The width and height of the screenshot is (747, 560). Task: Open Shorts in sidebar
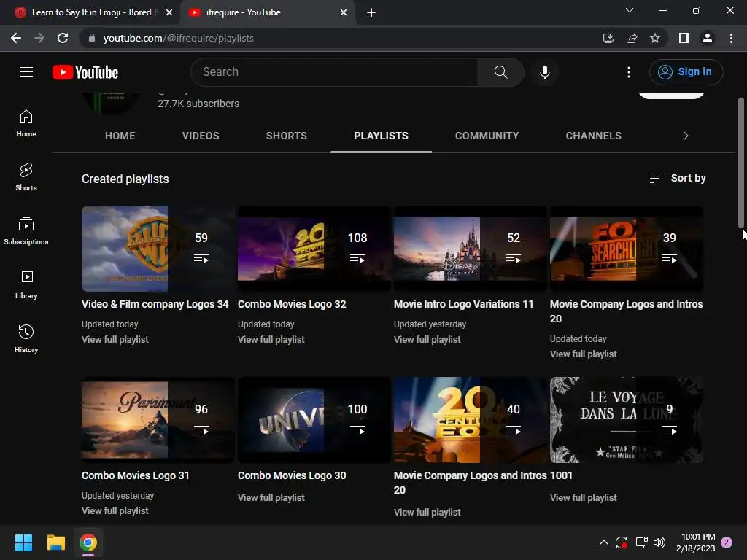click(26, 176)
